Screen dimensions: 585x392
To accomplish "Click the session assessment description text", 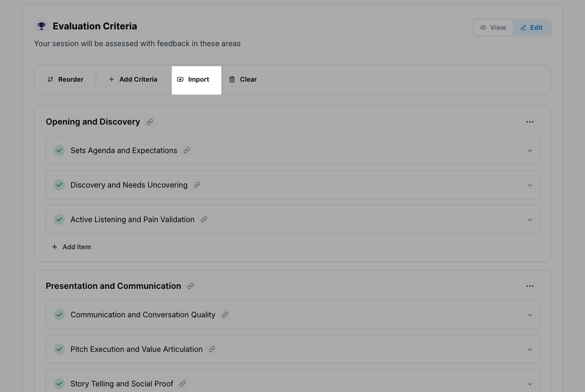I will 137,43.
